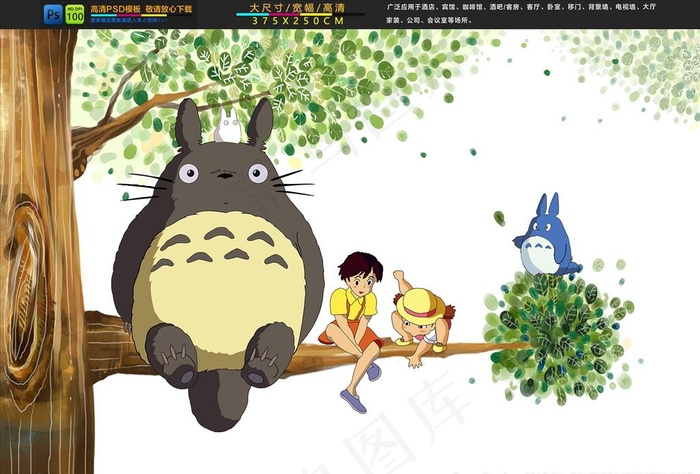Image resolution: width=700 pixels, height=474 pixels.
Task: Click the text 敬请放心下载
Action: point(169,9)
